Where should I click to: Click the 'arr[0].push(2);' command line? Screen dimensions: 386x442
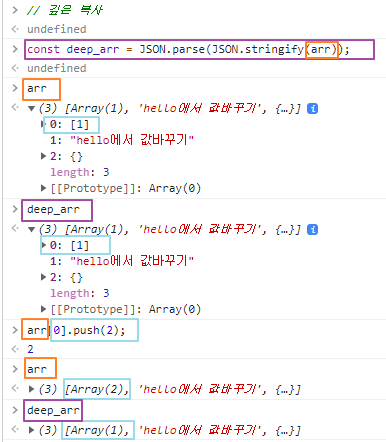point(76,330)
